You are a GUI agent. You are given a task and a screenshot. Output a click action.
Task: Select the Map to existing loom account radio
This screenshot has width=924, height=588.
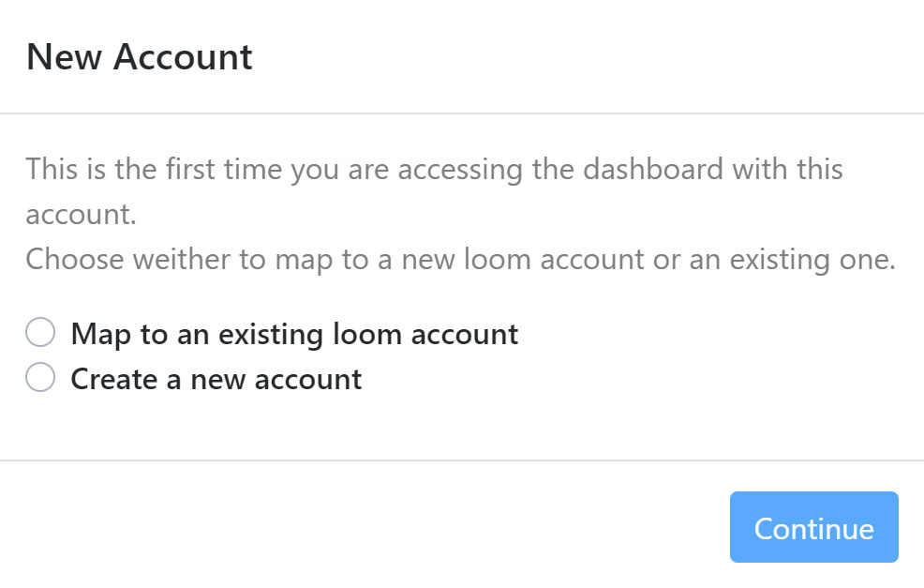(x=40, y=332)
